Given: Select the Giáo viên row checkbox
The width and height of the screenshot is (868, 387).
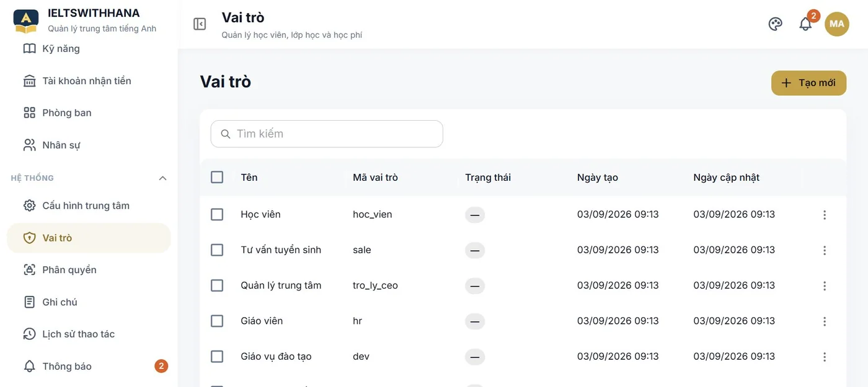Looking at the screenshot, I should pos(217,321).
